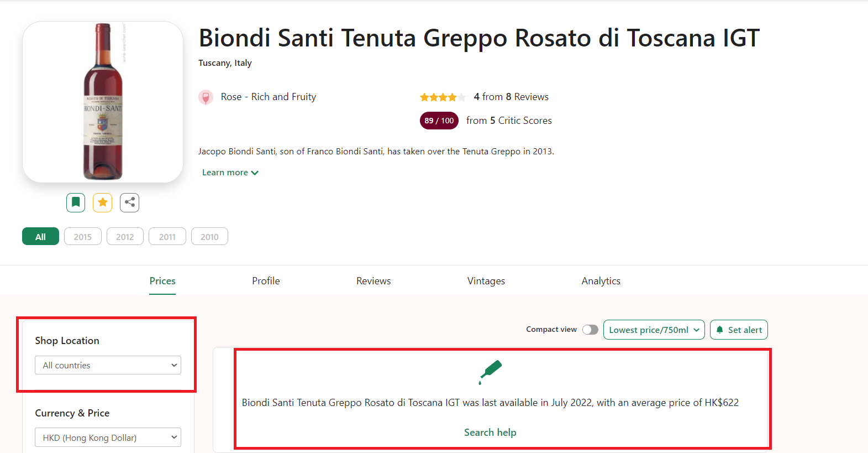Screen dimensions: 868x453
Task: Click the Search help link
Action: tap(490, 433)
